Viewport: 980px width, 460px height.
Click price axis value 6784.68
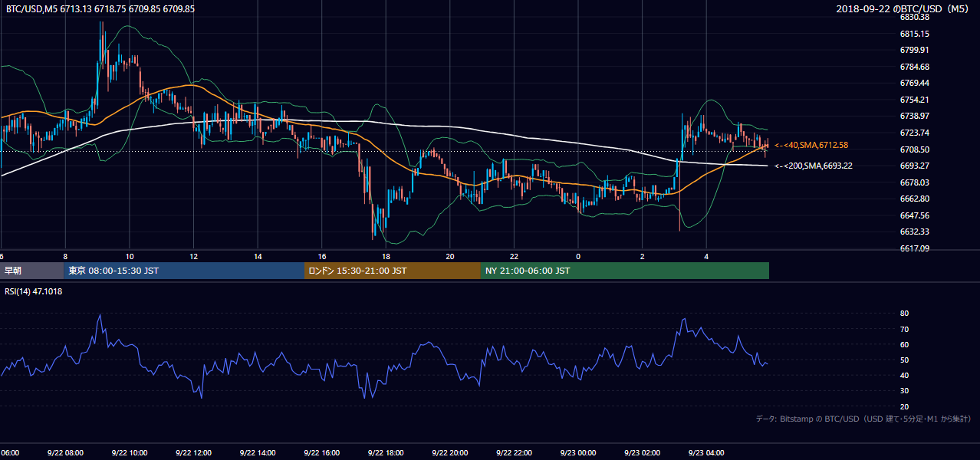[x=915, y=67]
